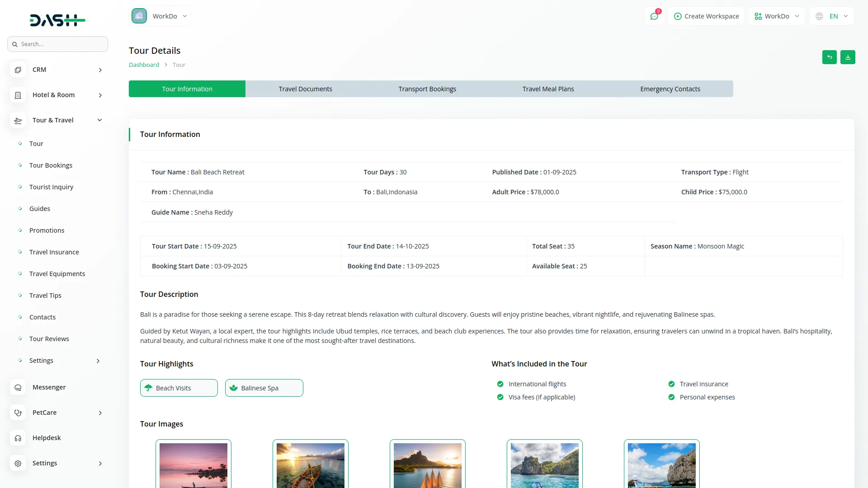
Task: Click the Tour & Travel suitcase icon
Action: tap(18, 120)
